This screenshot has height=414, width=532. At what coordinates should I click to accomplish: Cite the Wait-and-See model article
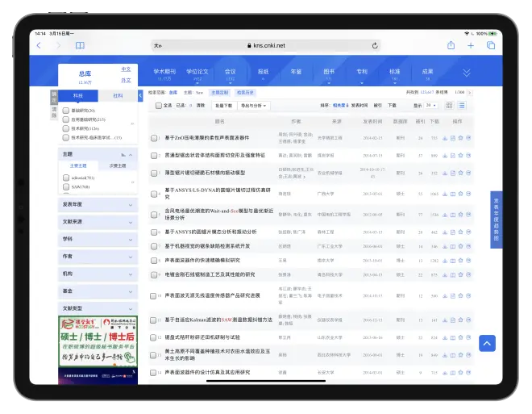point(468,215)
